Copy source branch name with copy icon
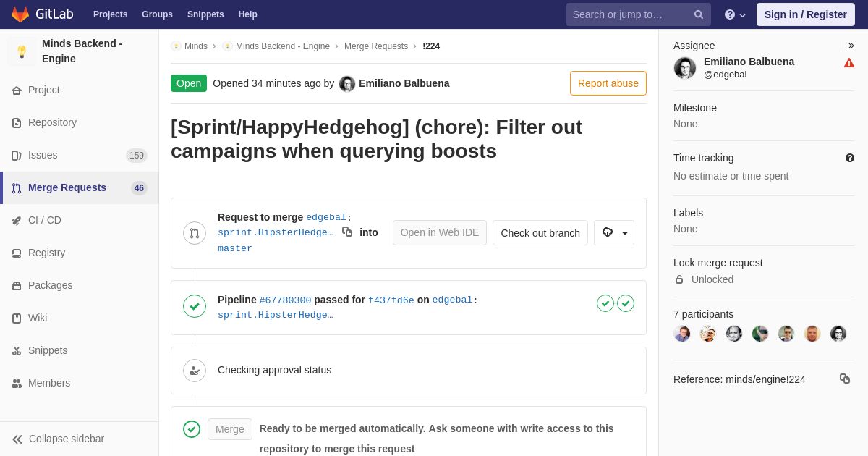 (347, 232)
